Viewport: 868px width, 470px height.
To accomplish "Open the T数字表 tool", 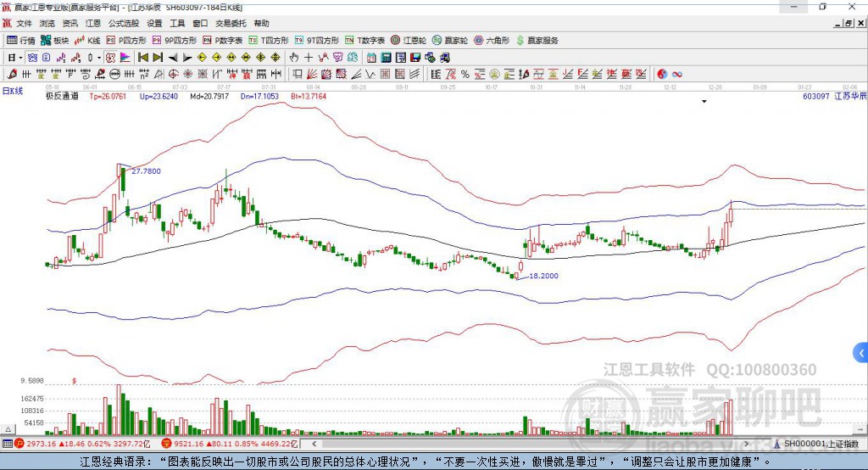I will [x=364, y=41].
